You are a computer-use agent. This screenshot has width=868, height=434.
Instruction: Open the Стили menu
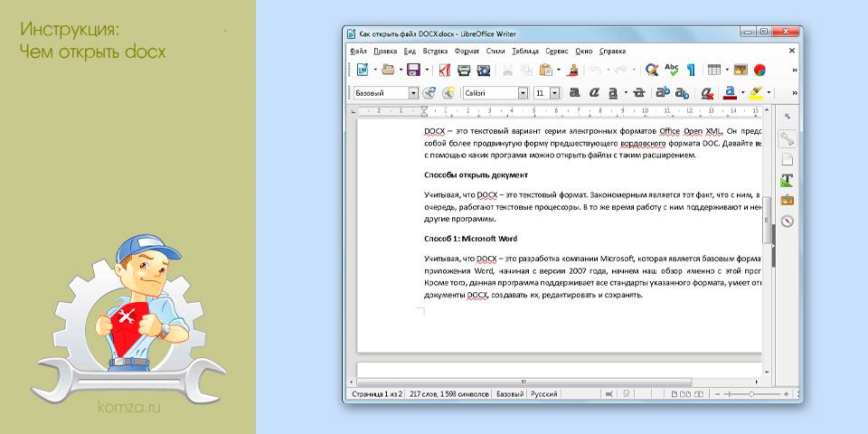pos(495,51)
